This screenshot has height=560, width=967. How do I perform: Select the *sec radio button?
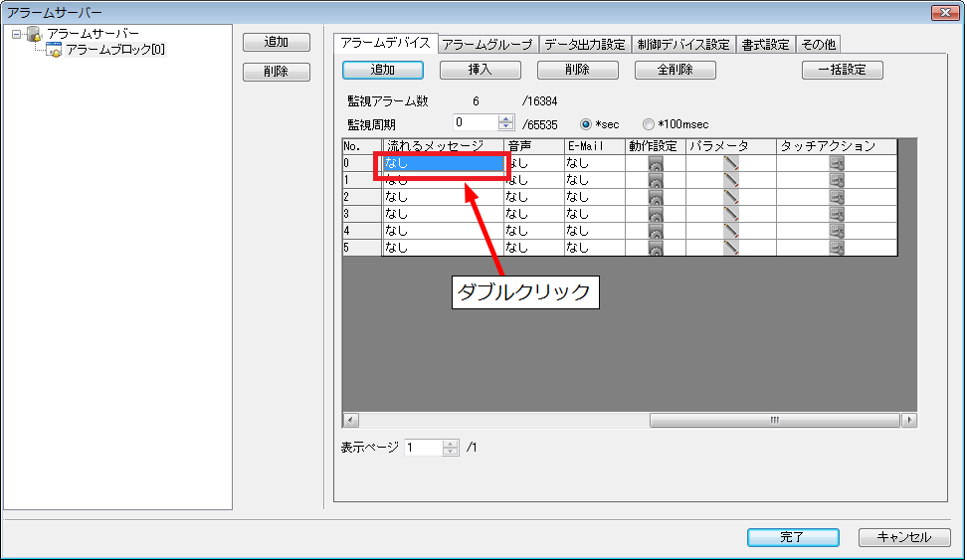pos(586,124)
